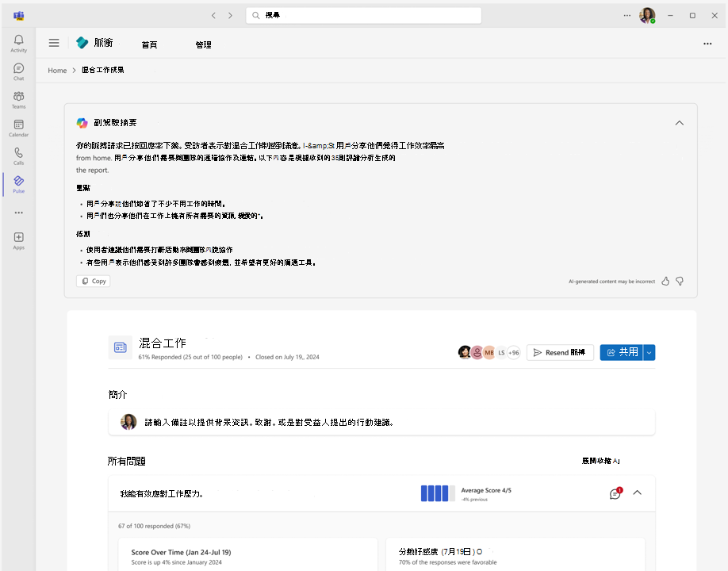
Task: Click the Copilot summary logo icon
Action: tap(82, 123)
